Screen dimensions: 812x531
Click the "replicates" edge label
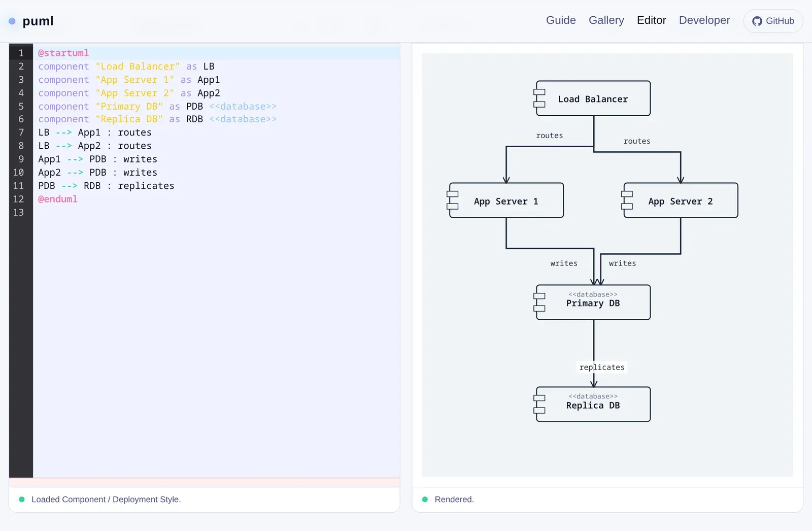(602, 367)
